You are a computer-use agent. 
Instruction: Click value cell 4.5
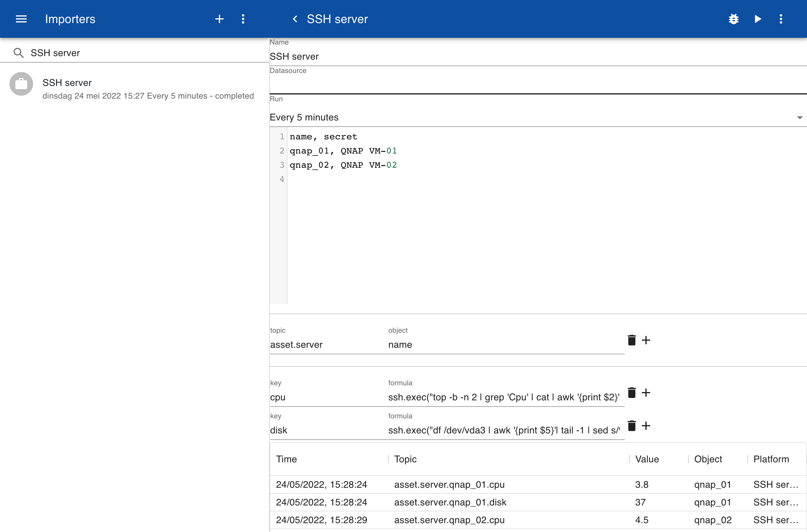(x=642, y=520)
